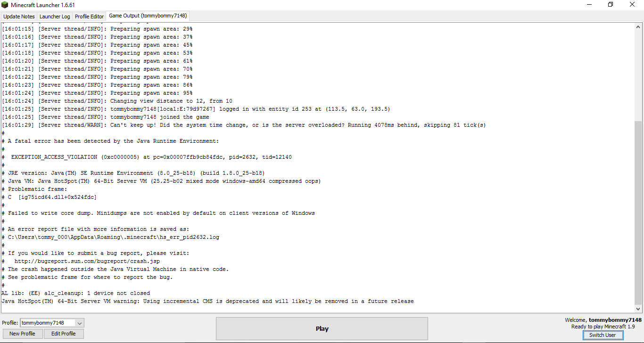Click the Switch User button

603,335
